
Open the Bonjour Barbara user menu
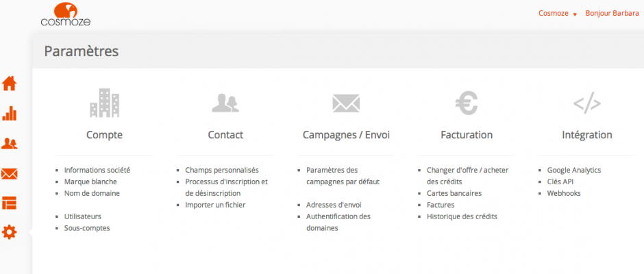(612, 13)
